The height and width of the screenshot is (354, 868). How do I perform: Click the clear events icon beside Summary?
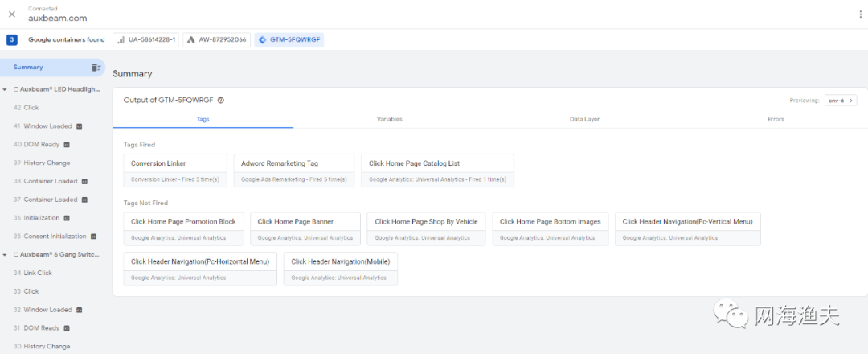pyautogui.click(x=96, y=68)
